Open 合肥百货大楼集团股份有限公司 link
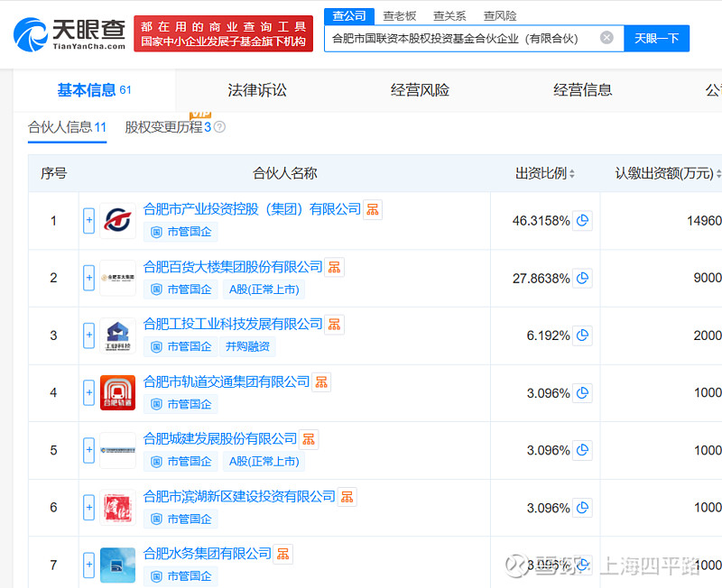 point(233,267)
